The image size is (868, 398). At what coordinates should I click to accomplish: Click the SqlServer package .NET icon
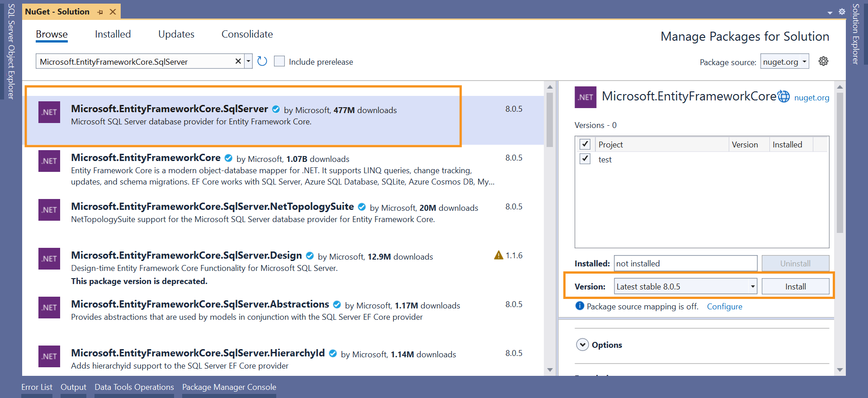(x=49, y=112)
